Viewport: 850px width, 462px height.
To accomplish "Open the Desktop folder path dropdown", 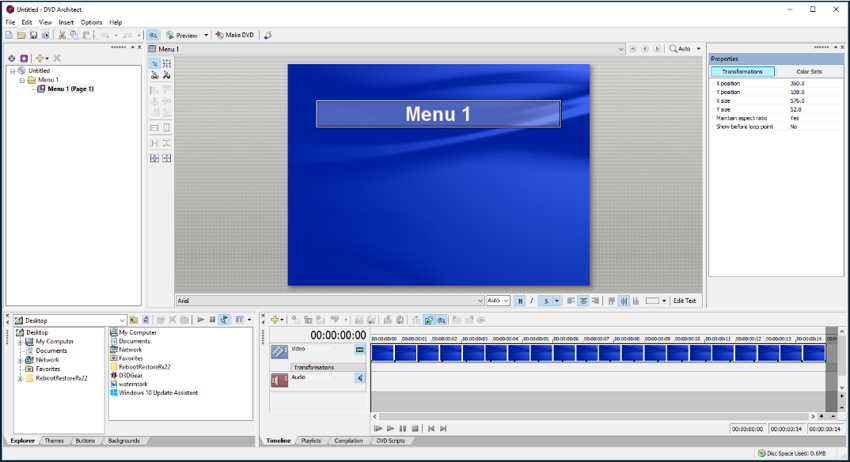I will coord(121,321).
